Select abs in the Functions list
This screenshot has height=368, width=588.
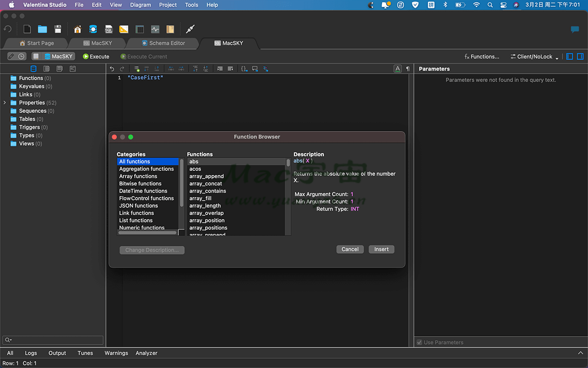tap(194, 161)
